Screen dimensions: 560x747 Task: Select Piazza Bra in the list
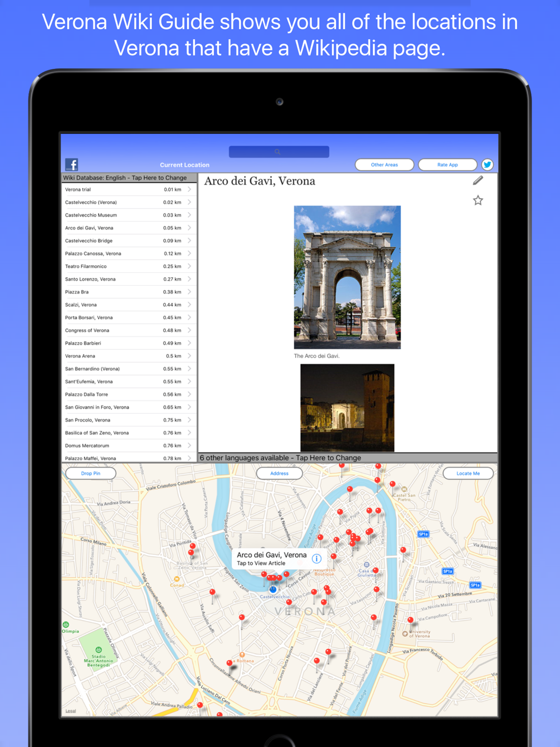point(129,292)
